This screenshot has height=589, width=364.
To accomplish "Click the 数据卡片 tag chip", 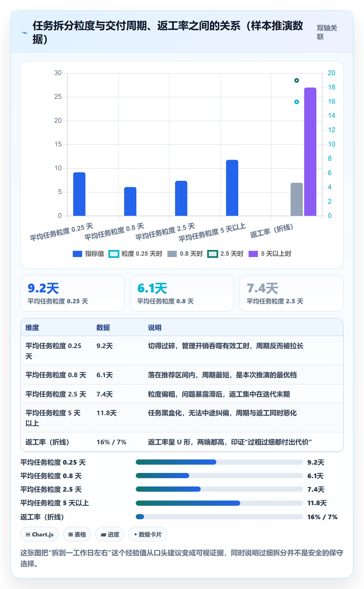I will pos(148,534).
